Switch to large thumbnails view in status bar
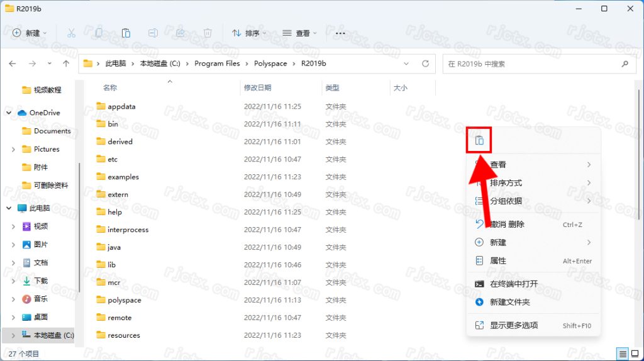644x361 pixels. [635, 354]
